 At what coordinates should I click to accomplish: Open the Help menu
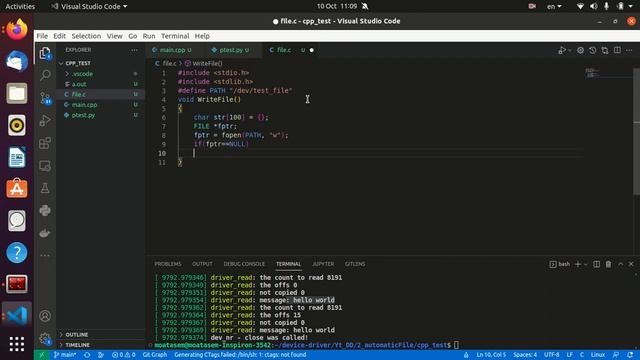coord(202,36)
